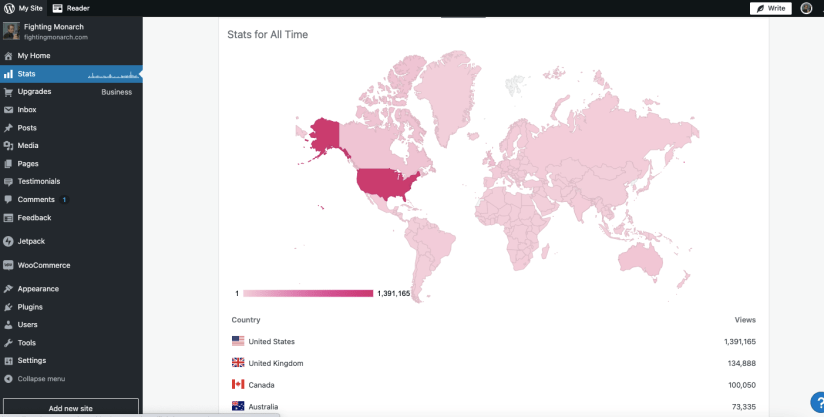Screen dimensions: 824x417
Task: Expand the Appearance menu
Action: click(x=38, y=289)
